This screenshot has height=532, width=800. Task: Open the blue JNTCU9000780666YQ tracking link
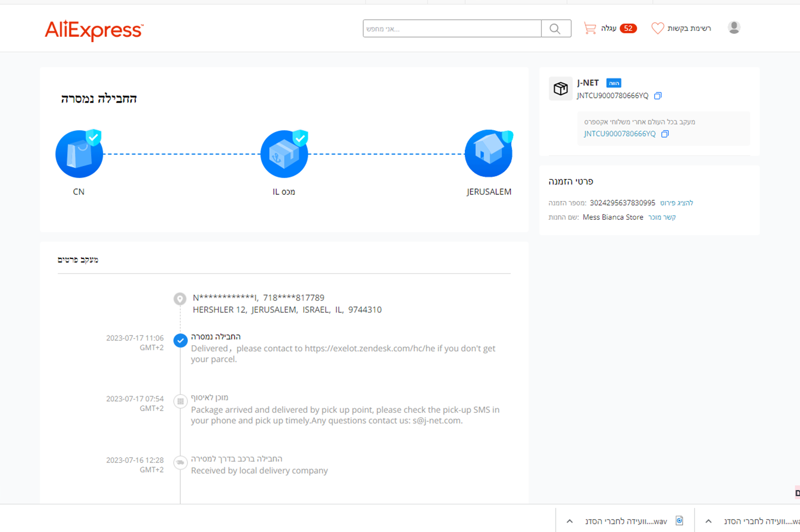(620, 134)
